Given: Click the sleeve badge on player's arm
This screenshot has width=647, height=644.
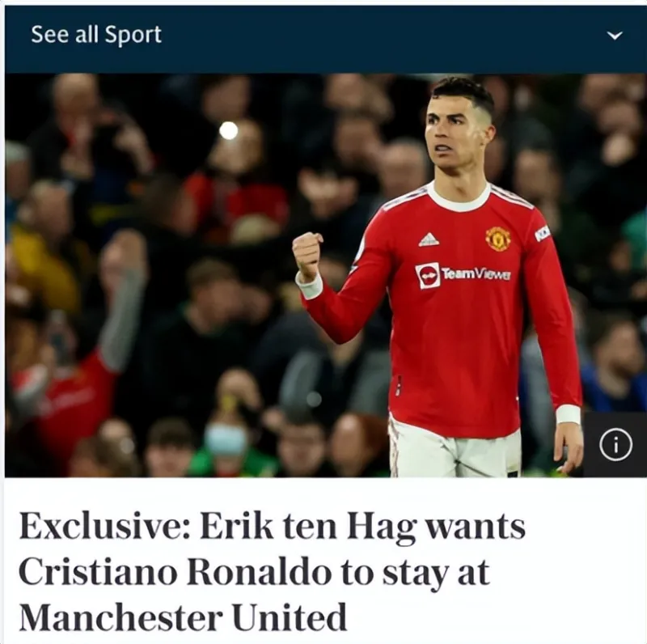Looking at the screenshot, I should (542, 234).
